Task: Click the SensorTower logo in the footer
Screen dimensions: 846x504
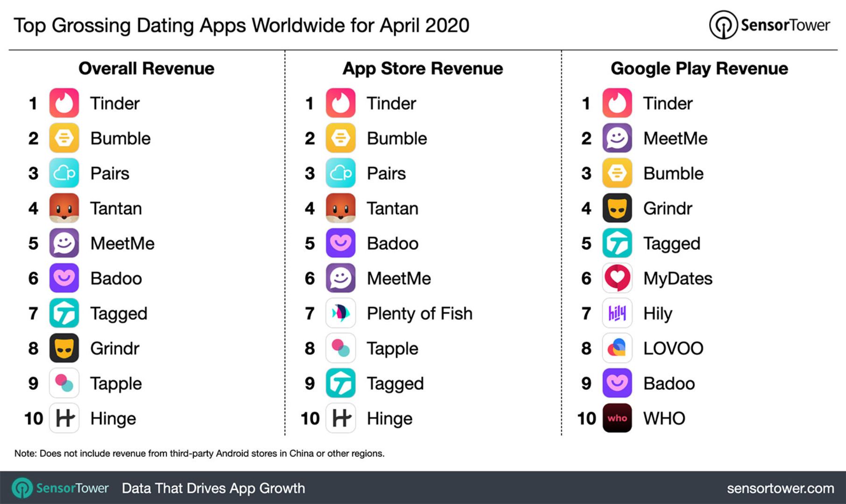Action: point(60,488)
